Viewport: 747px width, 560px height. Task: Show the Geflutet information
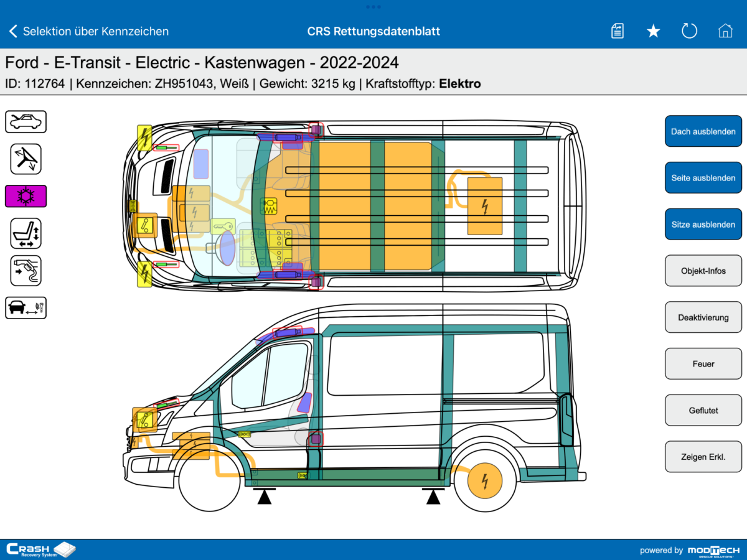point(703,411)
